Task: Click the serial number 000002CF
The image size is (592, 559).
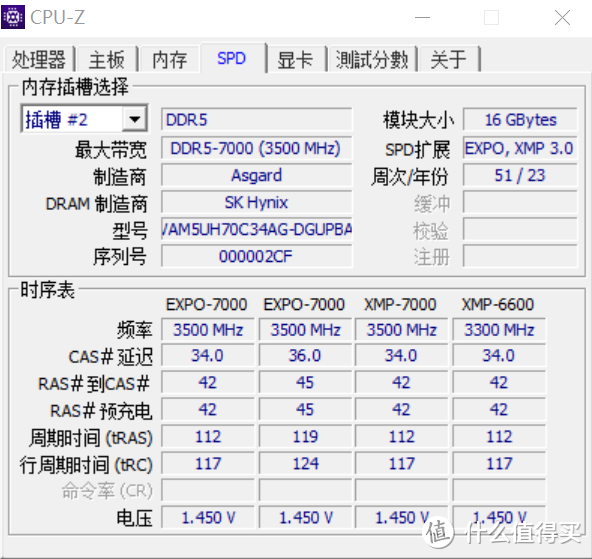Action: 256,256
